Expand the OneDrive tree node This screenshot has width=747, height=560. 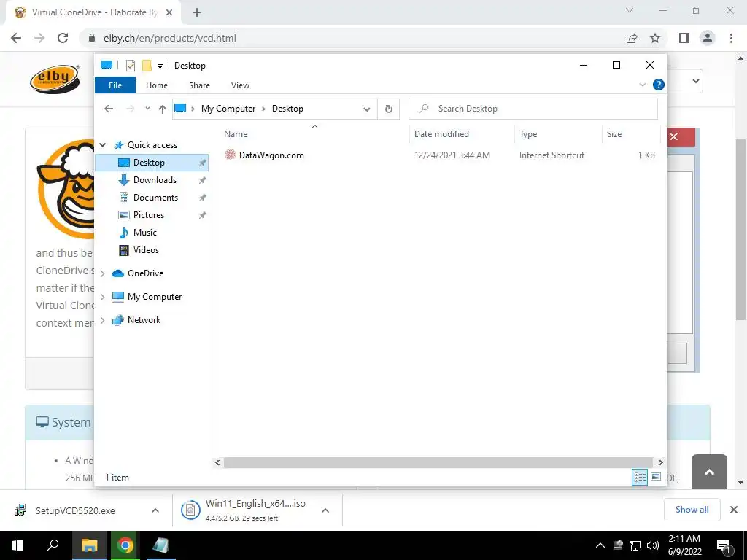(102, 274)
